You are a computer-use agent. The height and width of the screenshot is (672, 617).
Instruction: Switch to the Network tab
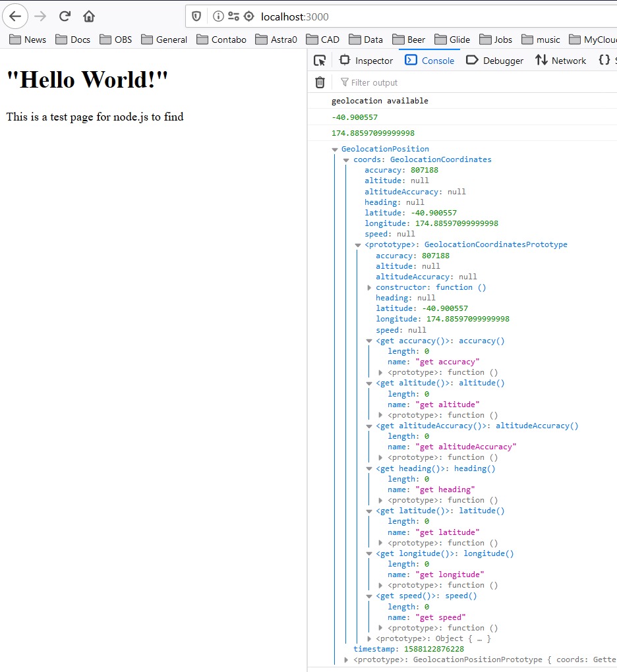tap(560, 61)
